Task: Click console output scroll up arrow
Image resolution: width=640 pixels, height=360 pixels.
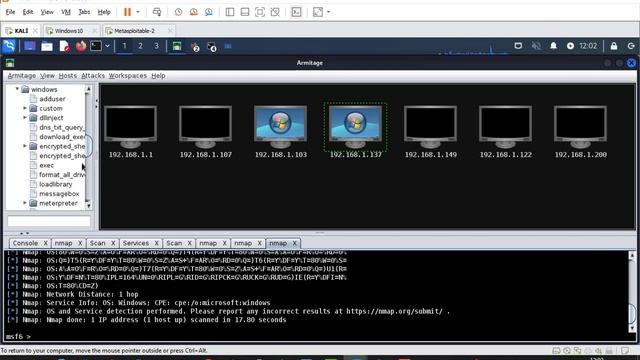Action: [632, 256]
